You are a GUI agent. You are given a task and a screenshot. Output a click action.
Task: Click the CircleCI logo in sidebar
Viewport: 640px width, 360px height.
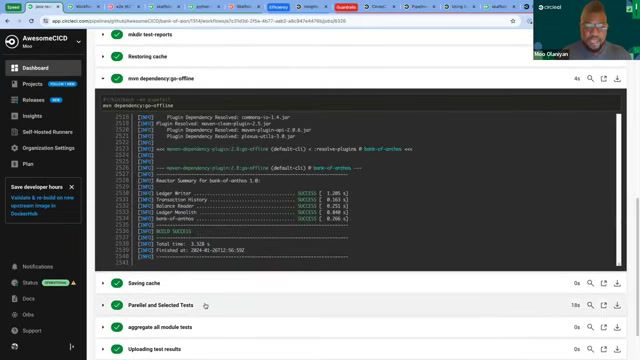(12, 41)
